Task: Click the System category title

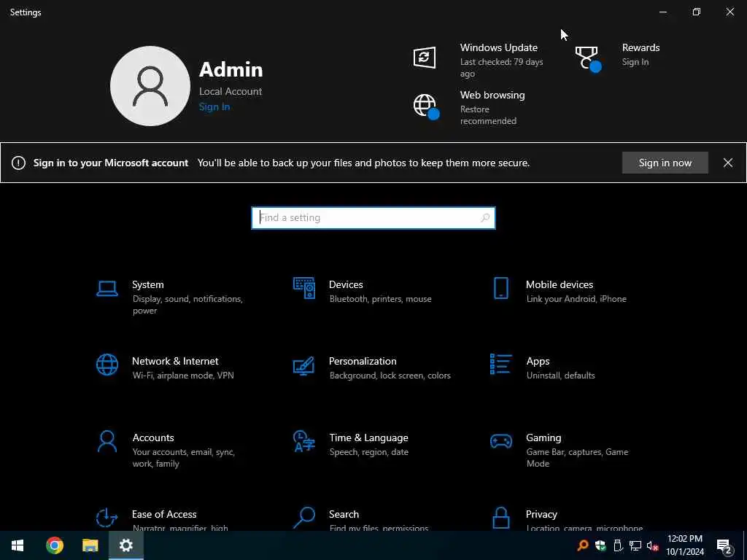Action: pyautogui.click(x=147, y=284)
